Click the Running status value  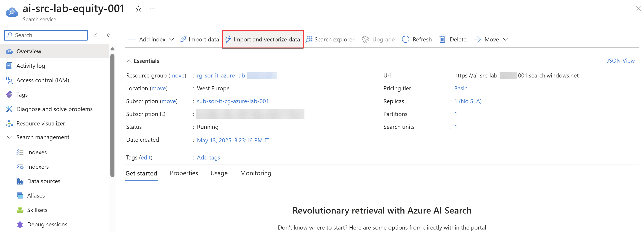coord(208,127)
